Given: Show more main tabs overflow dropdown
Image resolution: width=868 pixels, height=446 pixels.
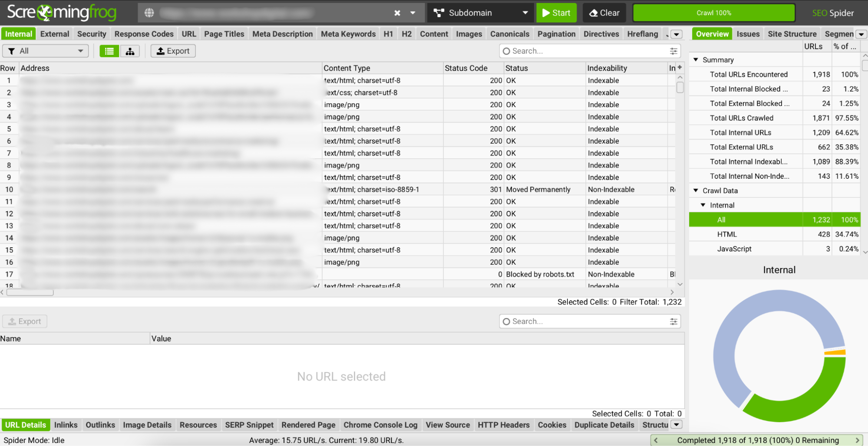Looking at the screenshot, I should (x=676, y=34).
